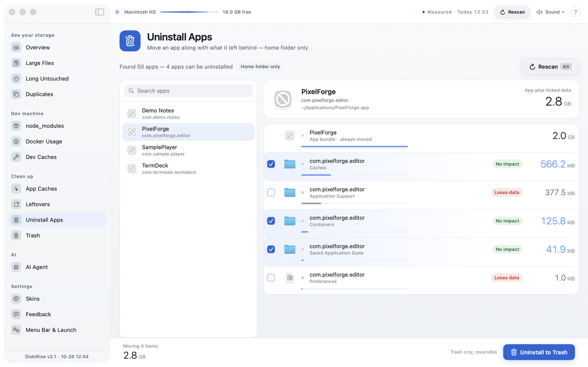This screenshot has height=367, width=588.
Task: Toggle the sidebar panel icon
Action: point(100,12)
